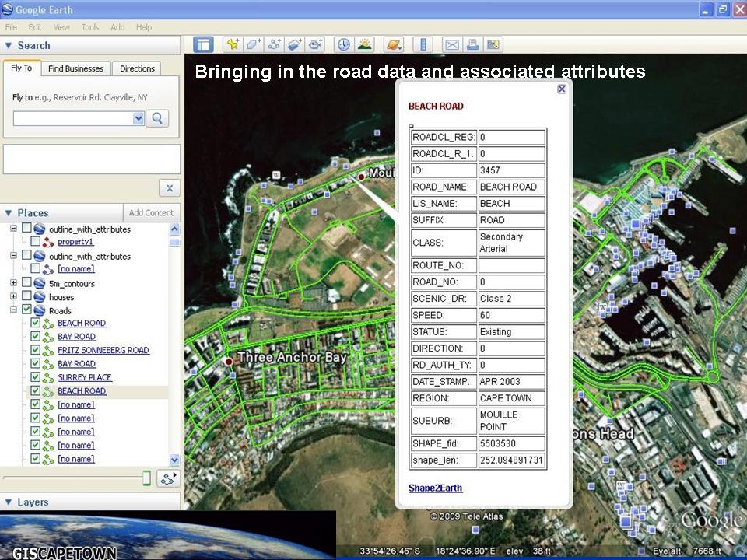
Task: Click the CLASS value Secondary Arterial
Action: [x=501, y=243]
